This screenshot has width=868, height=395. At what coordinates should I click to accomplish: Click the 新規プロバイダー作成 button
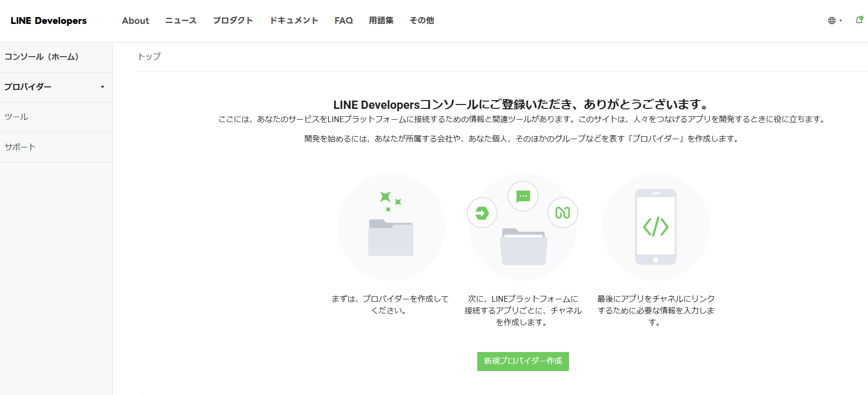coord(523,361)
